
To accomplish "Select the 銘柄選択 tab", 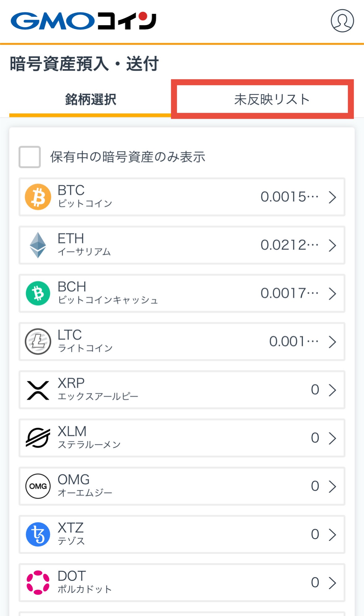I will pos(90,100).
